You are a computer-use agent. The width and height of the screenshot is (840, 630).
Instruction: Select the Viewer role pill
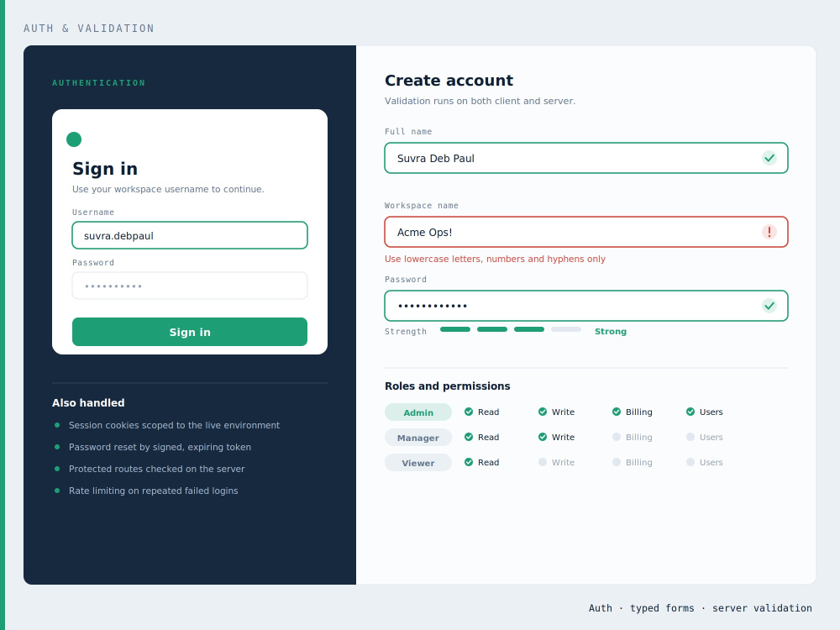pos(418,462)
